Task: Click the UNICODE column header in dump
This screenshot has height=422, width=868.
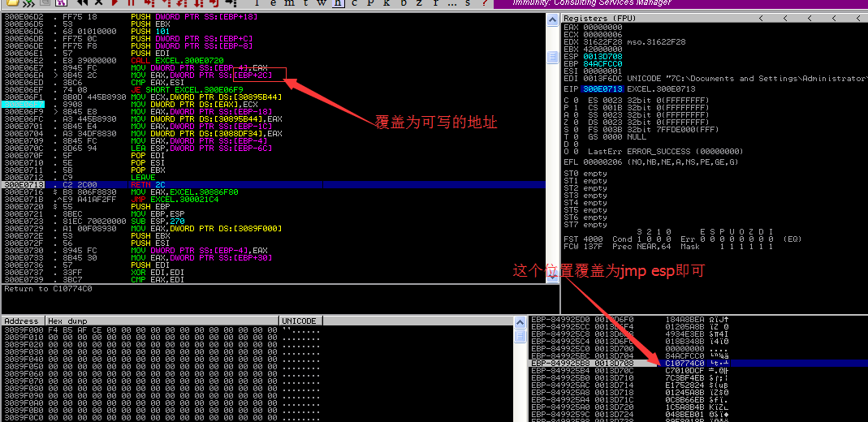Action: [x=300, y=321]
